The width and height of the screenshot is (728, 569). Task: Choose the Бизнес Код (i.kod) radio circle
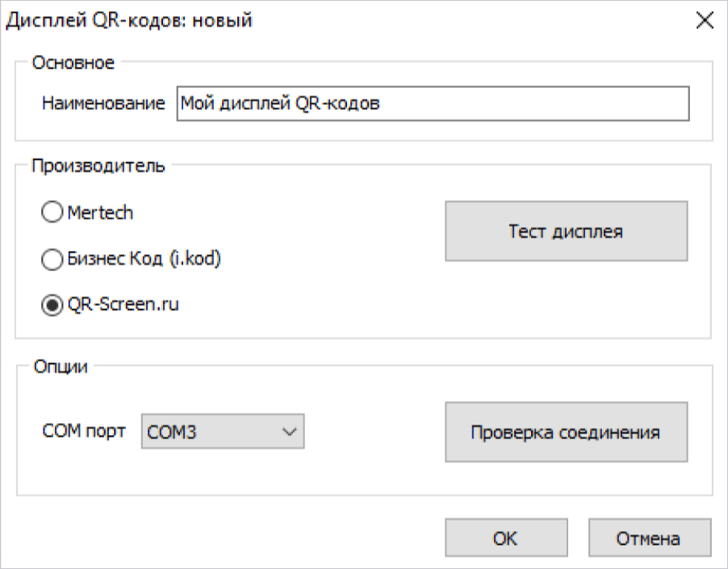click(x=52, y=259)
